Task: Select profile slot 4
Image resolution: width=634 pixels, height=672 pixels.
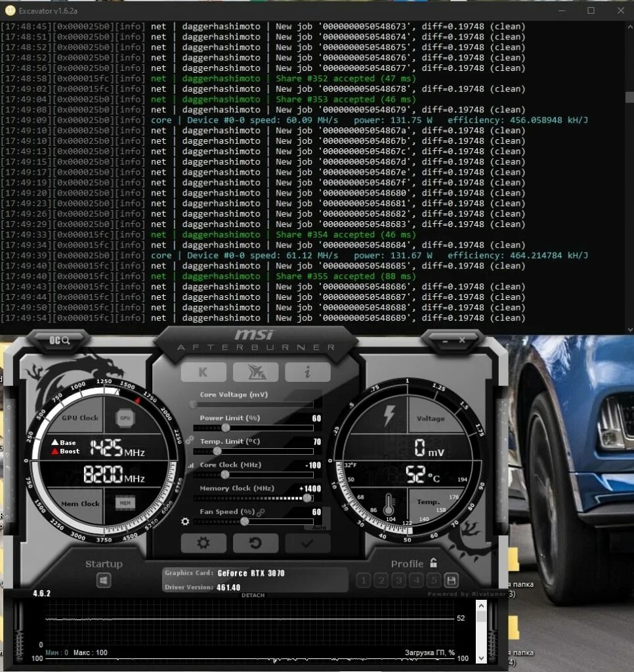Action: tap(416, 581)
